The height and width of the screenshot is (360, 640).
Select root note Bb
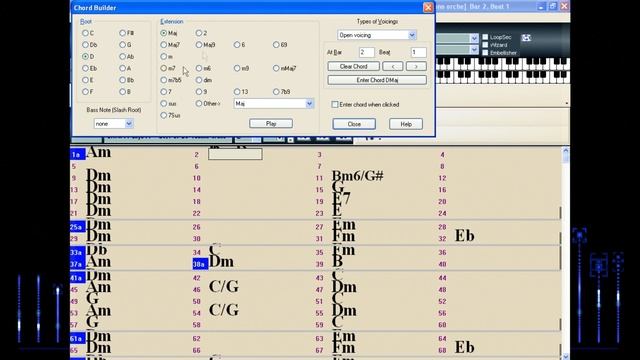(x=122, y=80)
